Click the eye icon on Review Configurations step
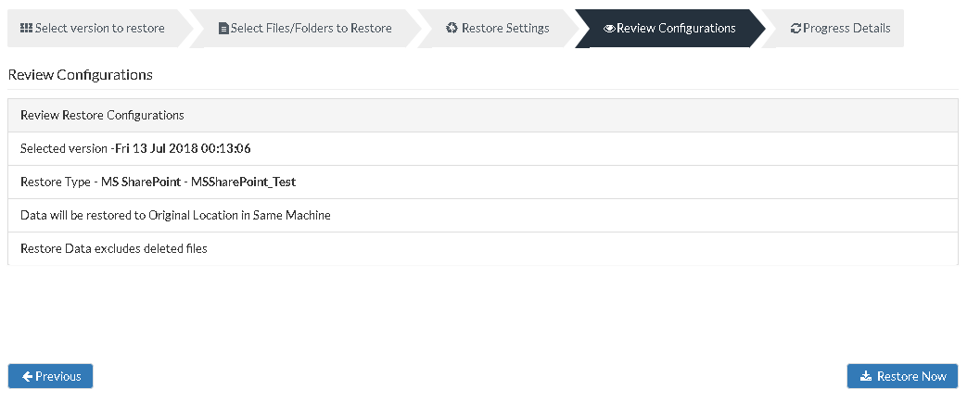Viewport: 980px width, 402px height. (609, 29)
